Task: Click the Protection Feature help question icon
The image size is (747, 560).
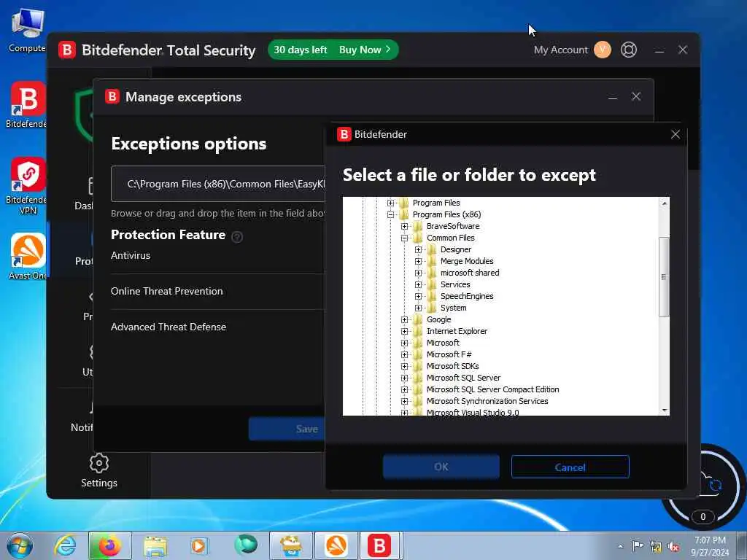Action: 237,236
